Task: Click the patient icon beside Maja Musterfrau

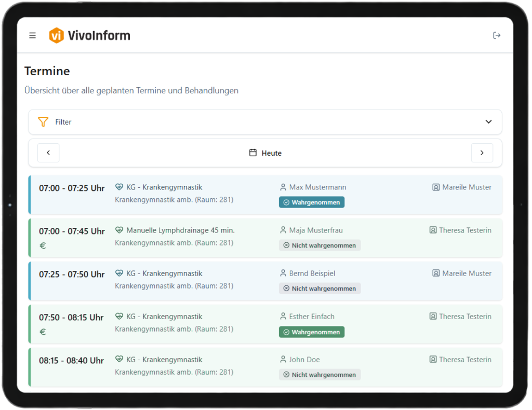Action: tap(283, 230)
